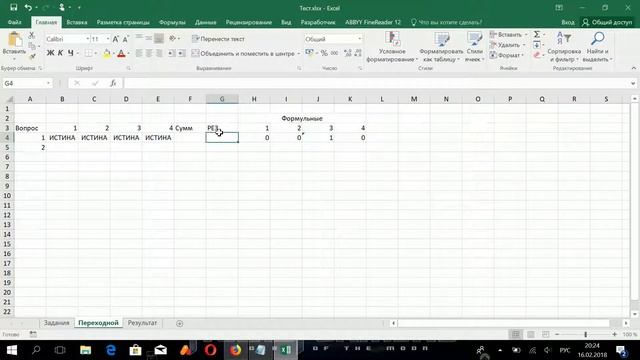Switch to the Задания sheet tab
Image resolution: width=640 pixels, height=360 pixels.
(57, 323)
